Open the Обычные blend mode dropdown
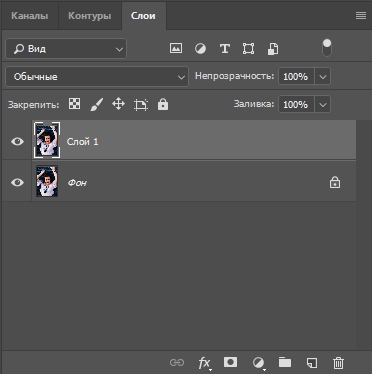This screenshot has height=374, width=372. (97, 77)
